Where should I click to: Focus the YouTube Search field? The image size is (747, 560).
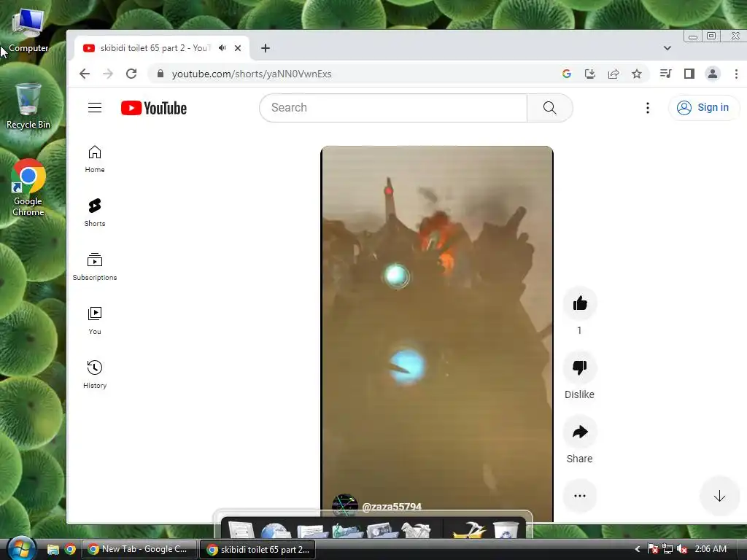[x=393, y=108]
